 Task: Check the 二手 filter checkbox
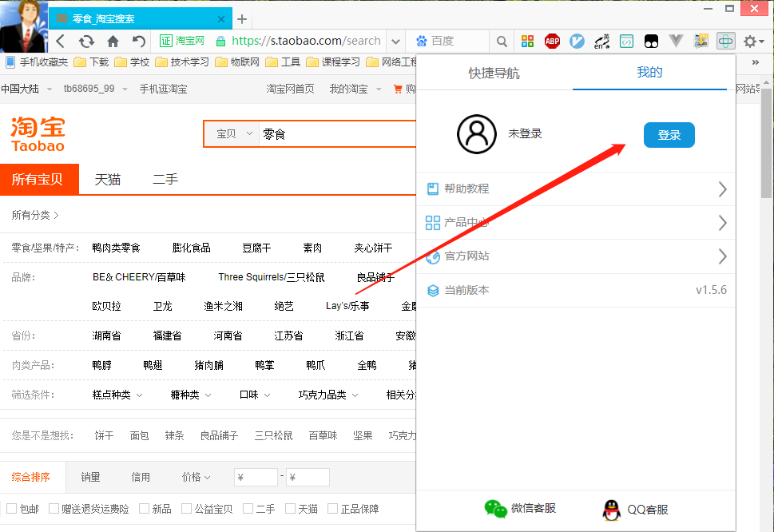[x=248, y=508]
